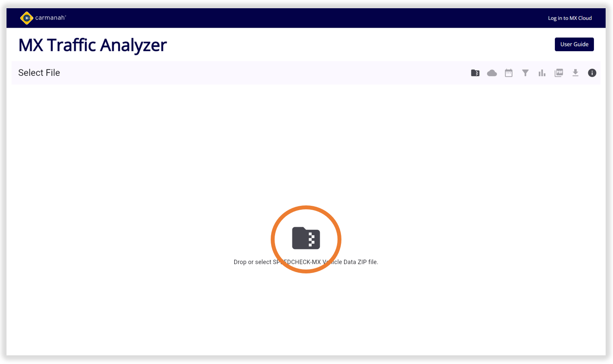Open the cloud data source icon
Image resolution: width=613 pixels, height=364 pixels.
(x=492, y=73)
